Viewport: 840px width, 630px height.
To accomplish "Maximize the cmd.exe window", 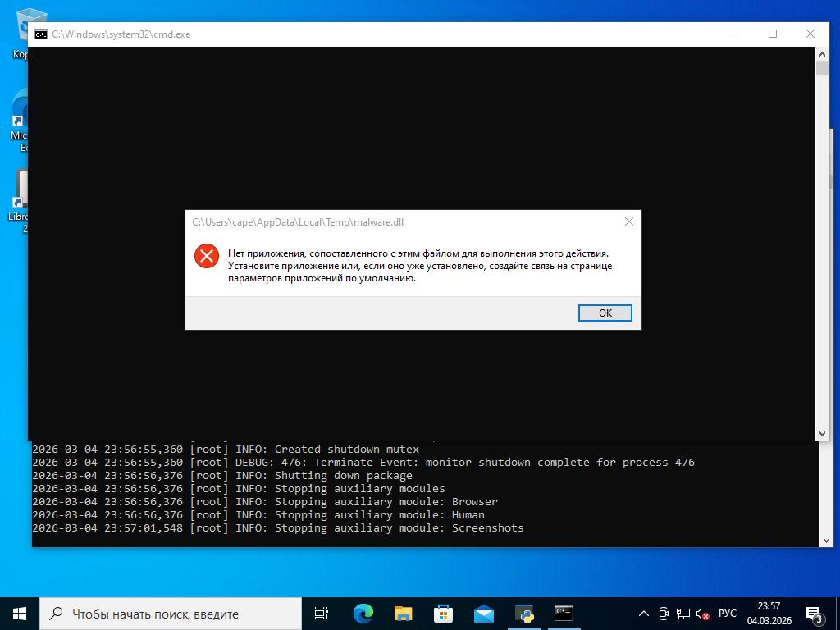I will (x=772, y=34).
